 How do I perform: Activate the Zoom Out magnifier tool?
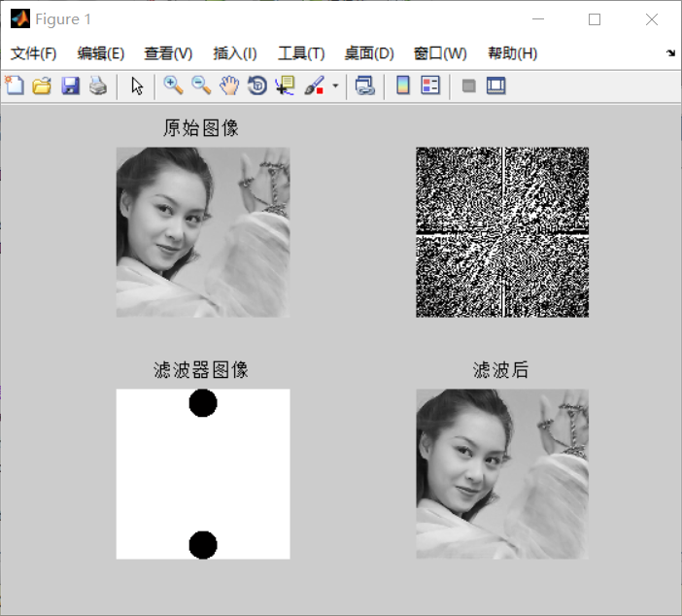pyautogui.click(x=201, y=86)
